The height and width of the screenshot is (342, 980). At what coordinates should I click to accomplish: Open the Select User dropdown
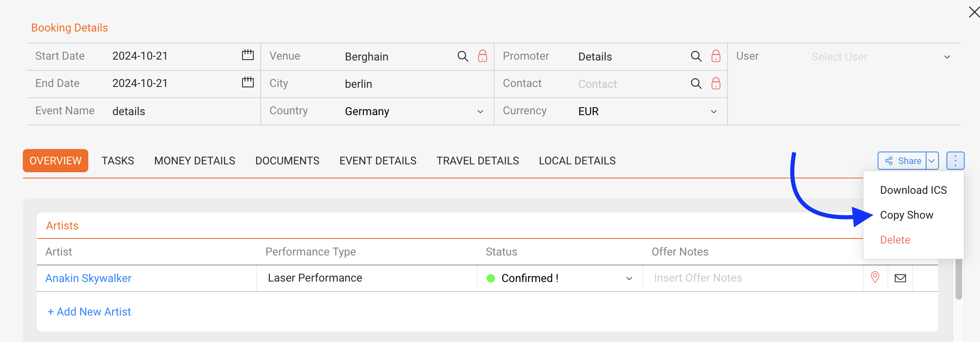point(881,57)
